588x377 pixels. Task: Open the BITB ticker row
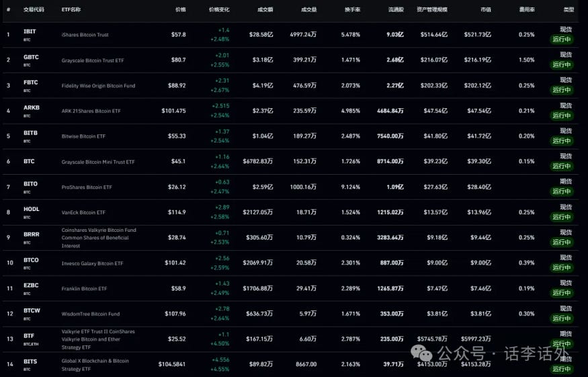point(290,136)
